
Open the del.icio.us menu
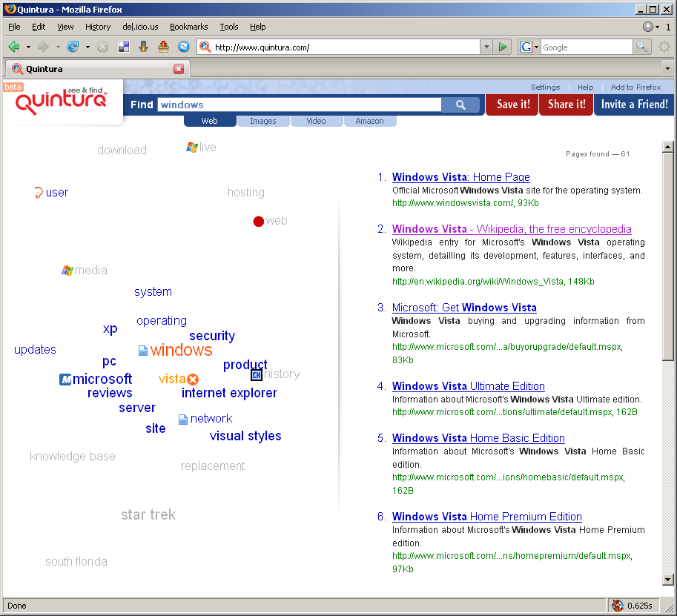tap(140, 27)
